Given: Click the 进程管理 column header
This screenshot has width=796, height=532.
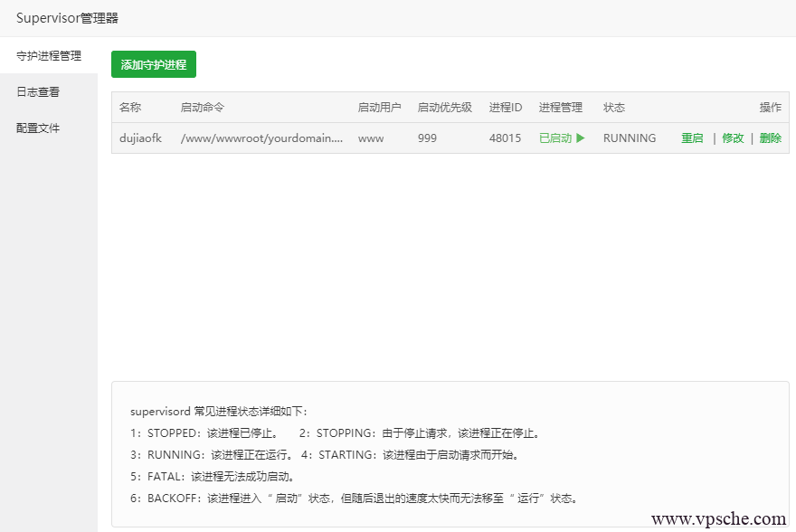Looking at the screenshot, I should [x=561, y=107].
